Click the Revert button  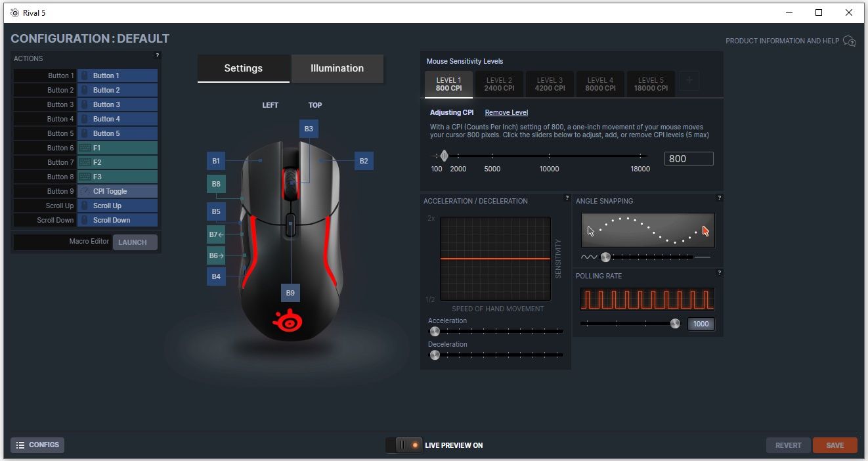788,445
